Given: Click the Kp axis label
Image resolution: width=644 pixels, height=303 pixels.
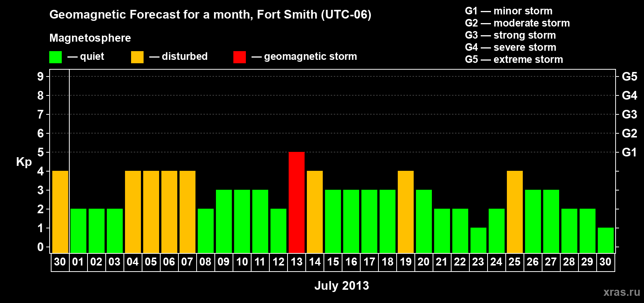Looking at the screenshot, I should (x=24, y=162).
